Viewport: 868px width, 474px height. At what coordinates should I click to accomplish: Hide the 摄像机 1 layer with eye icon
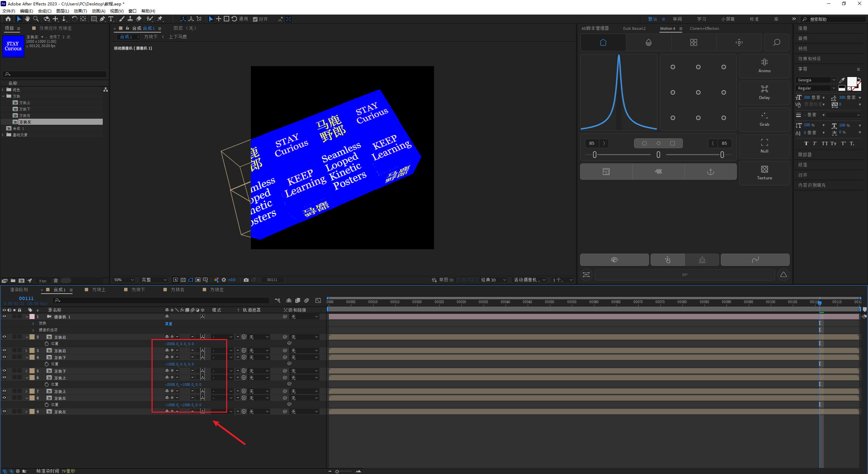(4, 317)
